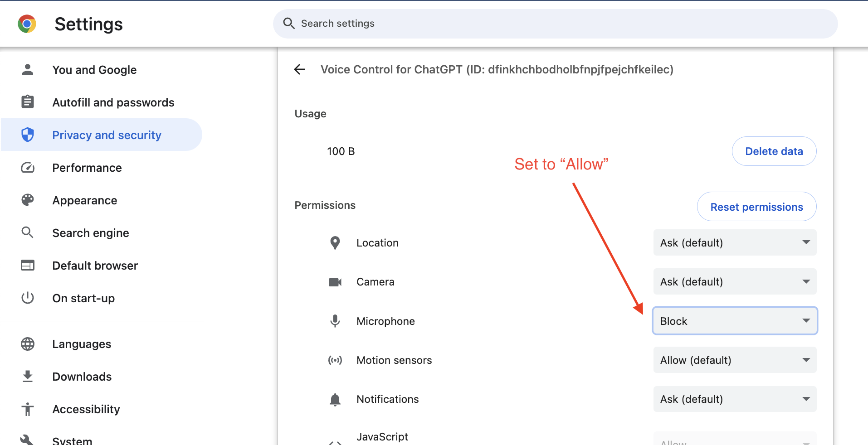Click the Motion sensors icon

[x=335, y=360]
